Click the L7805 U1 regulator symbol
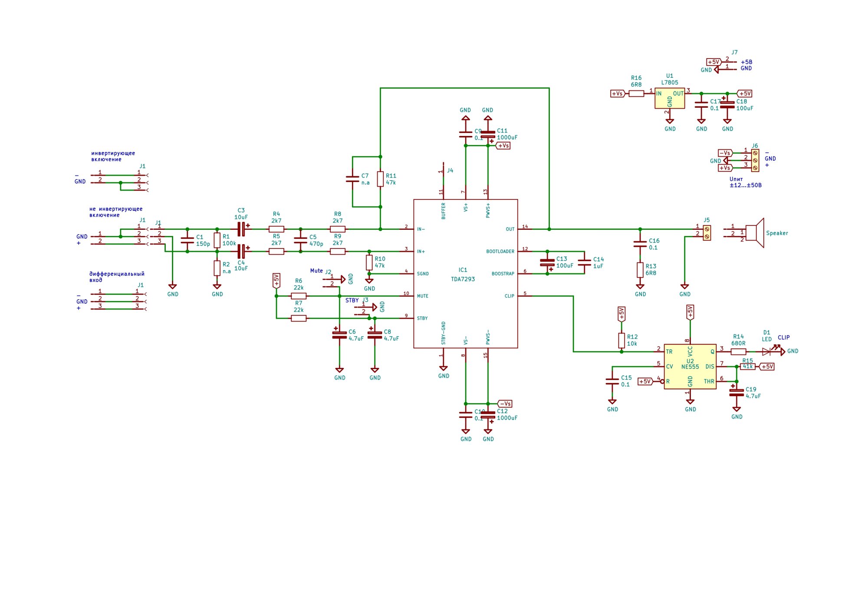This screenshot has width=868, height=615. [x=669, y=99]
